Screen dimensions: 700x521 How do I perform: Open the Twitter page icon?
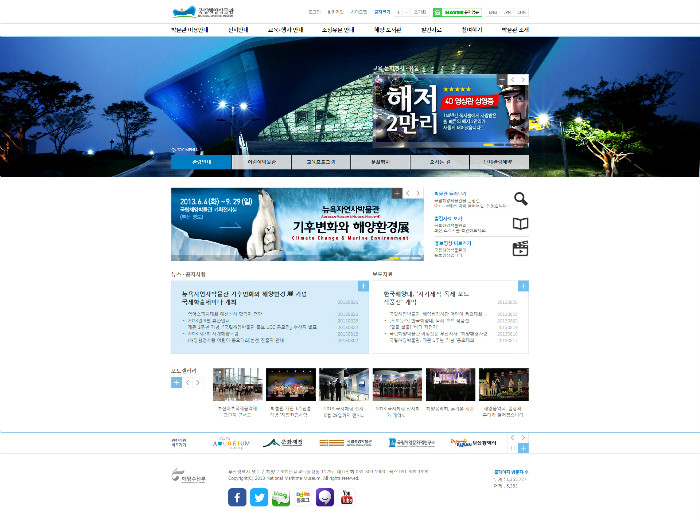tap(259, 497)
